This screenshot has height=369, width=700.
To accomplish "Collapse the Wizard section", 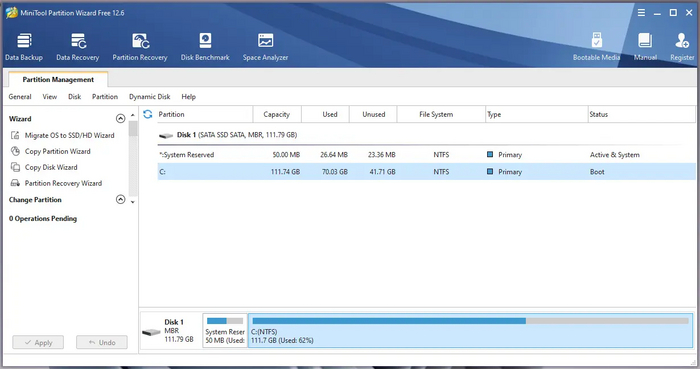I will [121, 119].
